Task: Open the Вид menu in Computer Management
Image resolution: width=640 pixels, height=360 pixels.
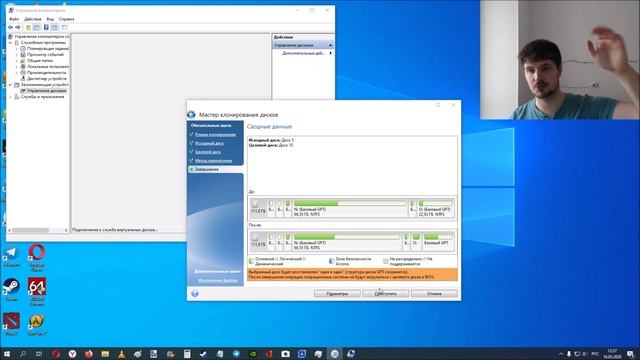Action: 50,19
